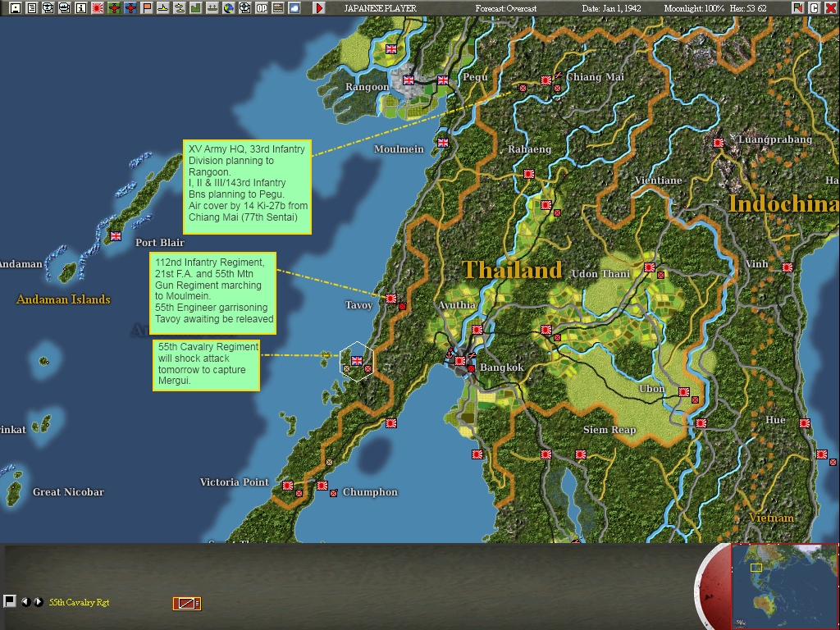
Task: Click the crosshair target toolbar icon
Action: (244, 8)
